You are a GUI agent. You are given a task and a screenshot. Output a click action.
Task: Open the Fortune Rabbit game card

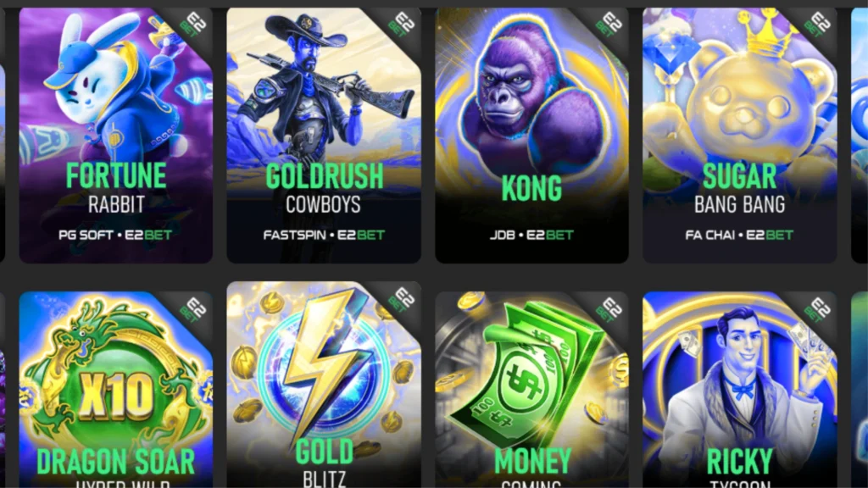(115, 136)
